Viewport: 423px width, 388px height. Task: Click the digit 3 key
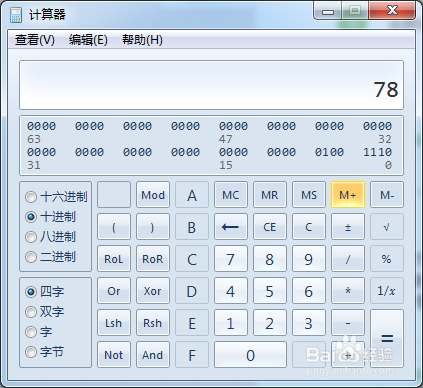coord(309,323)
